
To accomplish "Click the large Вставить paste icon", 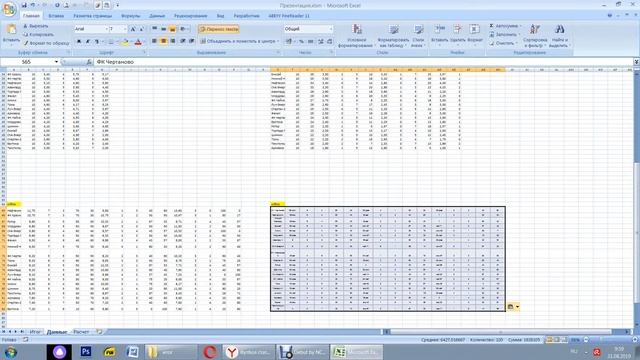I will point(11,30).
